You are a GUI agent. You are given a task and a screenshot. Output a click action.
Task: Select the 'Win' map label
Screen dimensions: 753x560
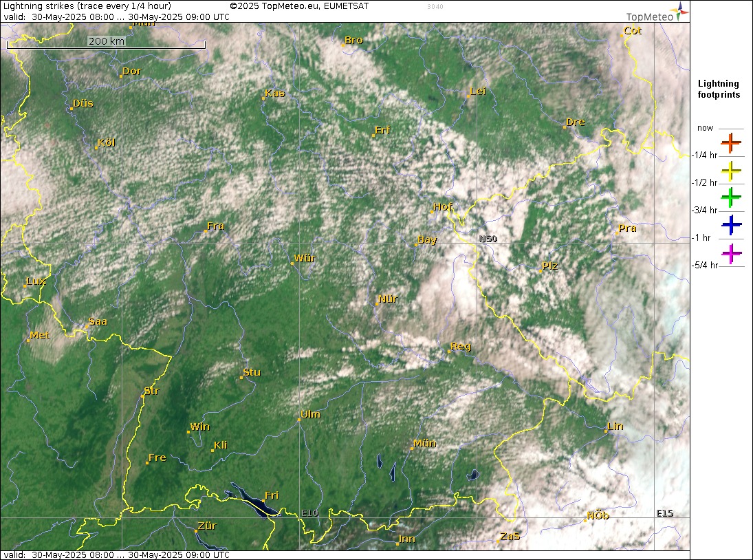[200, 427]
